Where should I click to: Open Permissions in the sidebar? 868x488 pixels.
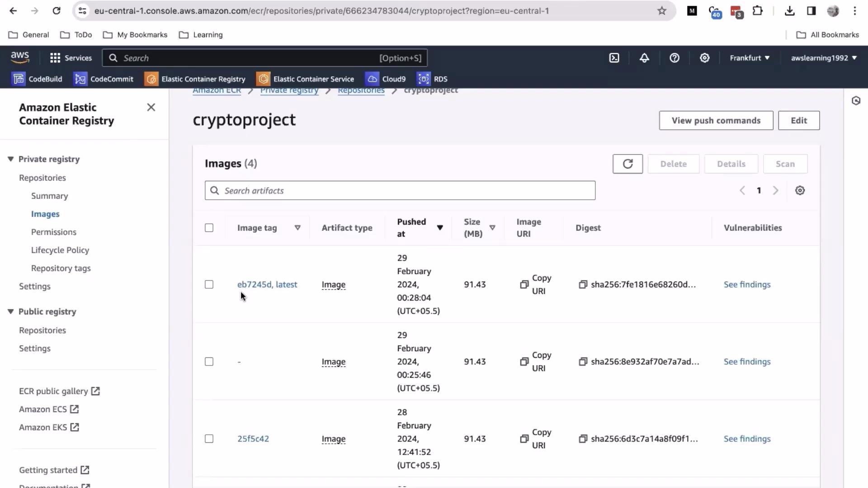54,232
